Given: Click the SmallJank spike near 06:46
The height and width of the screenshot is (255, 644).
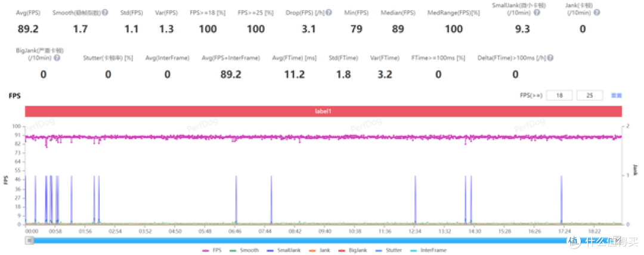Looking at the screenshot, I should click(236, 200).
